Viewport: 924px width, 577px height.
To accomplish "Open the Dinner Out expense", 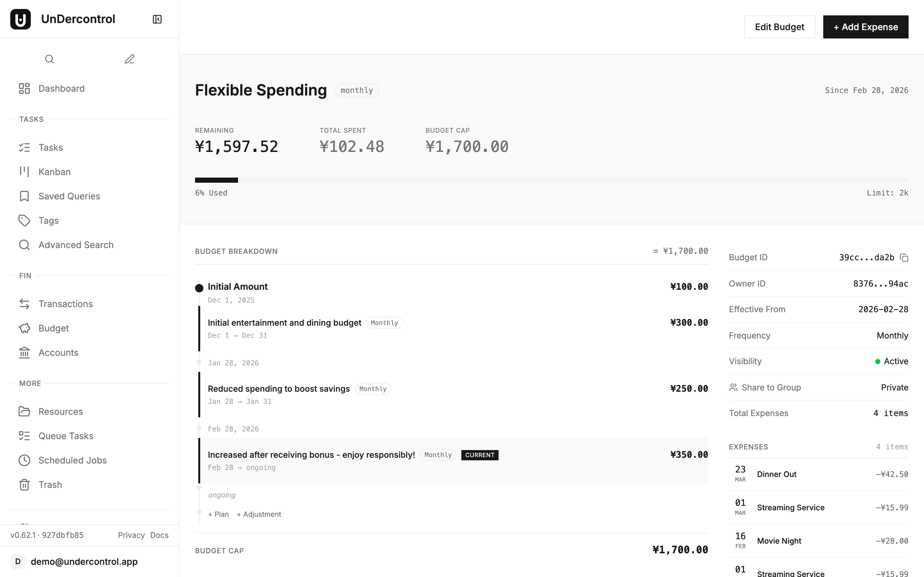I will [x=777, y=474].
